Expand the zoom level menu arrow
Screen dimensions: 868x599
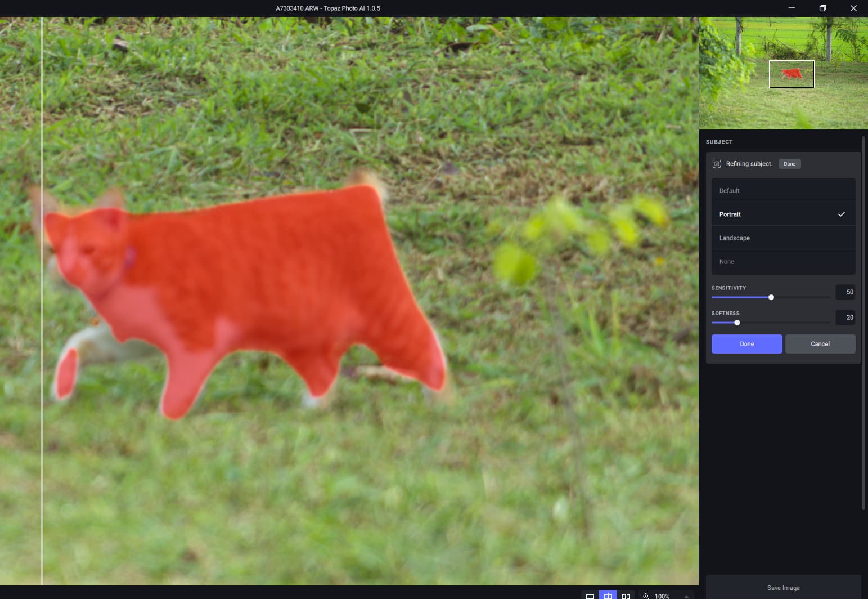pyautogui.click(x=686, y=596)
